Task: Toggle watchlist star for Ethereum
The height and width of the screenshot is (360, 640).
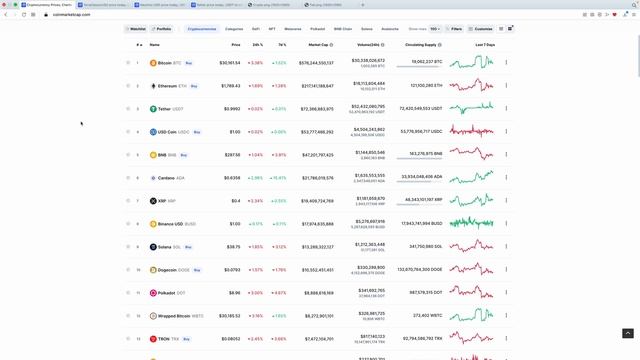Action: coord(128,86)
